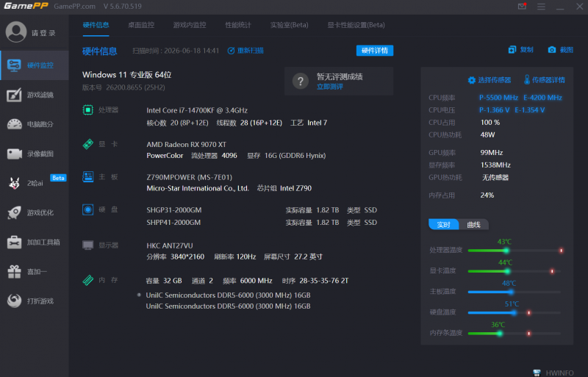Click the 立即测评 link
Viewport: 588px width, 377px height.
coord(330,87)
